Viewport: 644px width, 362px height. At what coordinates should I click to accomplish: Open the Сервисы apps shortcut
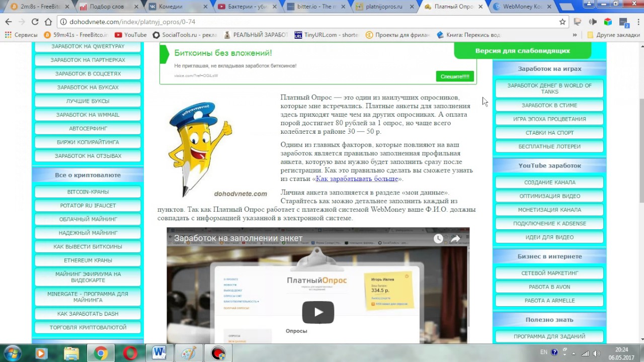21,35
